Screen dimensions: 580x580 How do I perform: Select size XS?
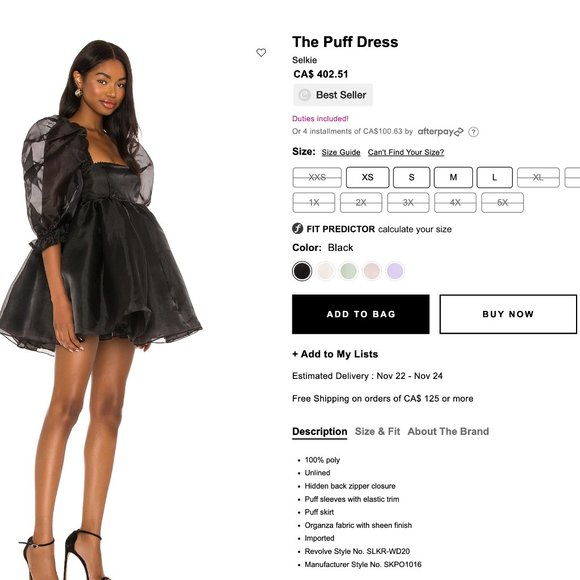pos(367,178)
